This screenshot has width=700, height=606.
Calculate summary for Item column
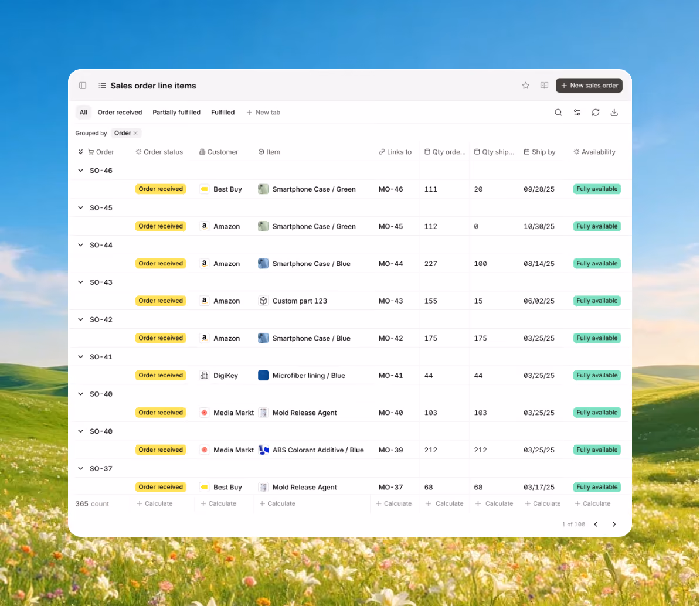click(x=277, y=503)
